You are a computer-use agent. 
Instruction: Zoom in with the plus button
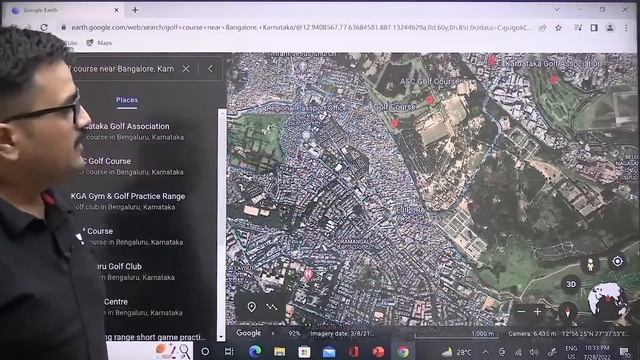[x=537, y=311]
